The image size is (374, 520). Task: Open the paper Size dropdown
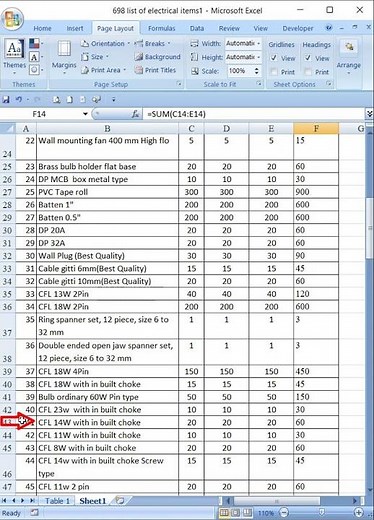click(95, 57)
